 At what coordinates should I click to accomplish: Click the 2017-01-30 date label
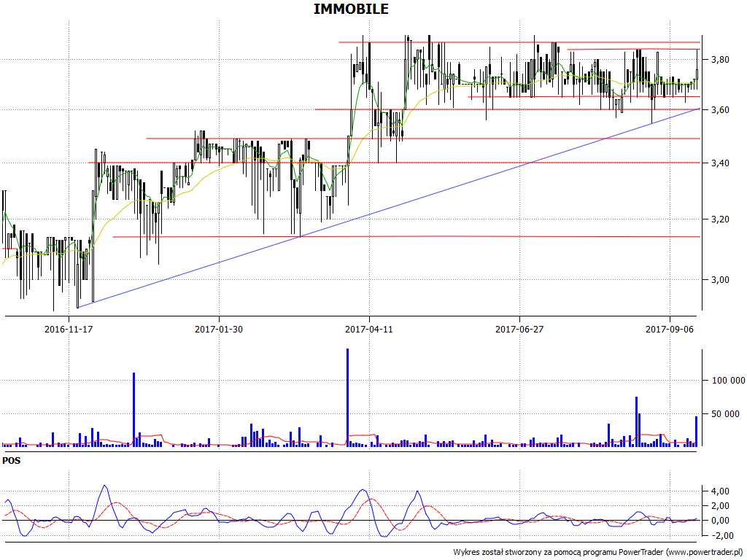coord(219,329)
